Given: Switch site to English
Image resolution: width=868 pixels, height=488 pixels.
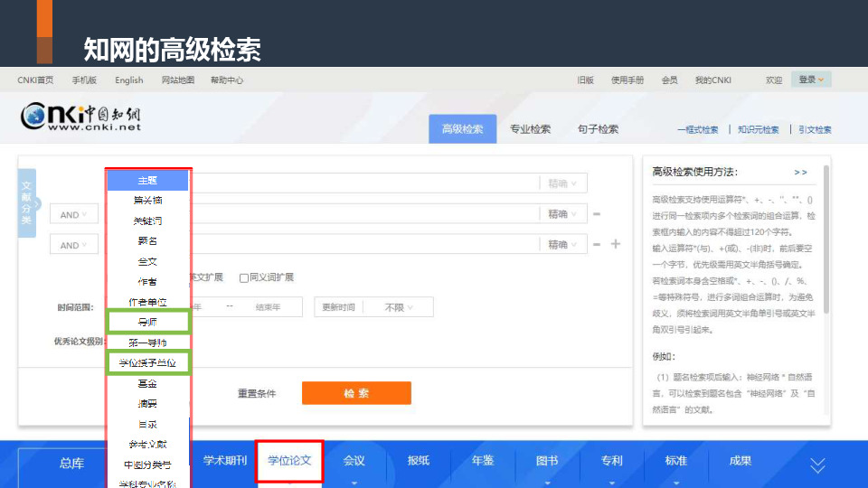Looking at the screenshot, I should 129,80.
